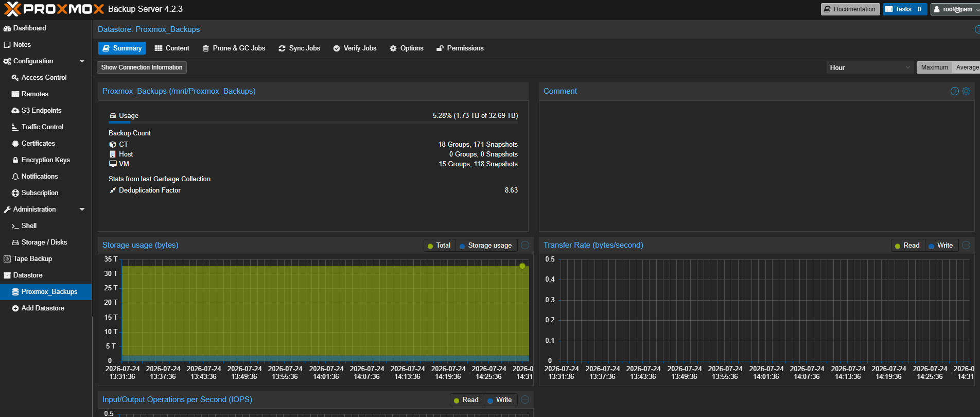Click the S3 Endpoints cloud icon

pyautogui.click(x=15, y=111)
